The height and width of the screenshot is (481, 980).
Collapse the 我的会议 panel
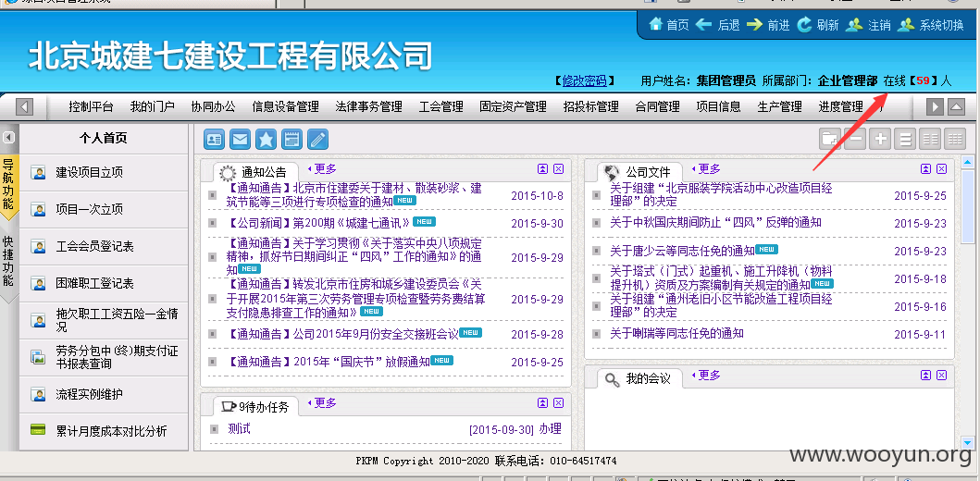pyautogui.click(x=926, y=375)
